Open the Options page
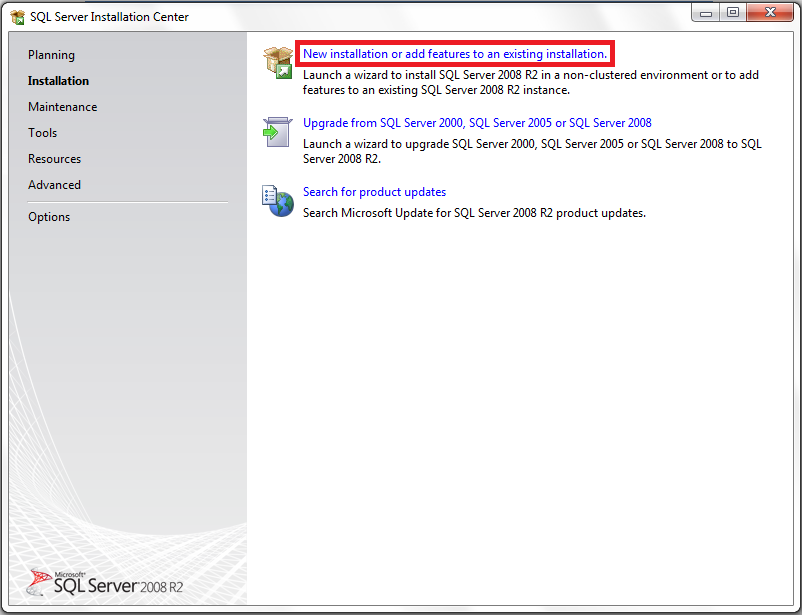This screenshot has width=802, height=615. [x=49, y=217]
